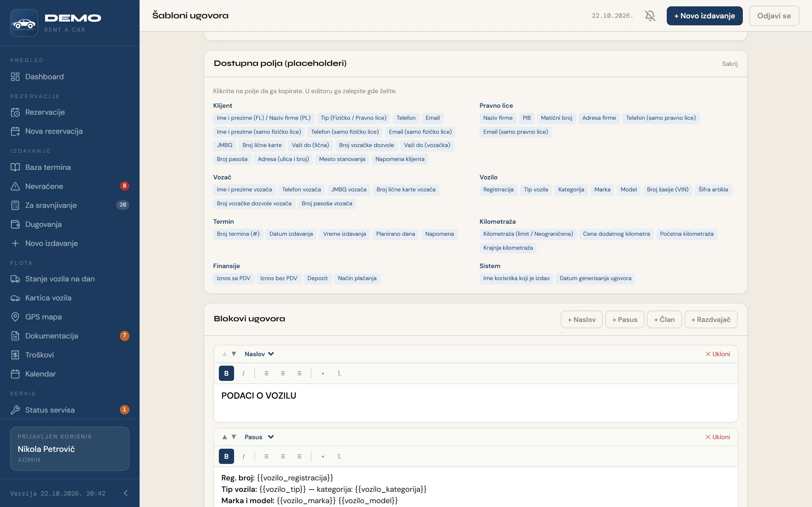Click the muted notifications bell icon
This screenshot has height=507, width=812.
point(650,16)
